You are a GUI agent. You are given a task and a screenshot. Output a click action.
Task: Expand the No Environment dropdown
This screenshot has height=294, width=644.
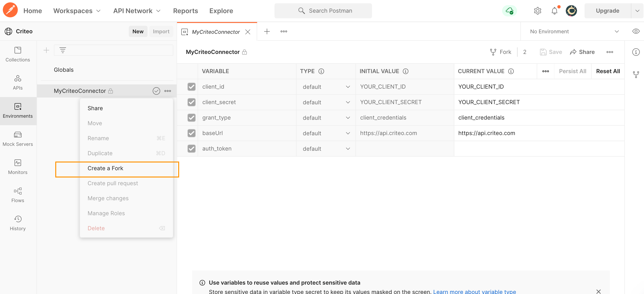pyautogui.click(x=574, y=31)
